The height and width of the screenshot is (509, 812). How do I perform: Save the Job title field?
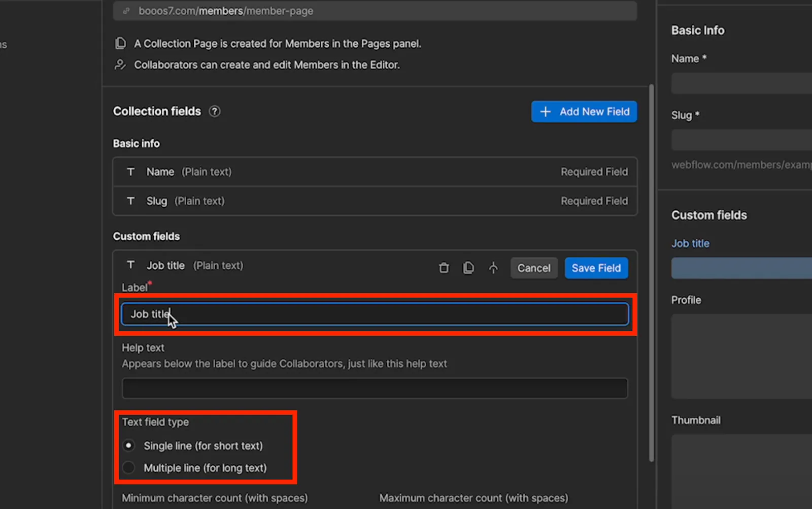tap(596, 268)
